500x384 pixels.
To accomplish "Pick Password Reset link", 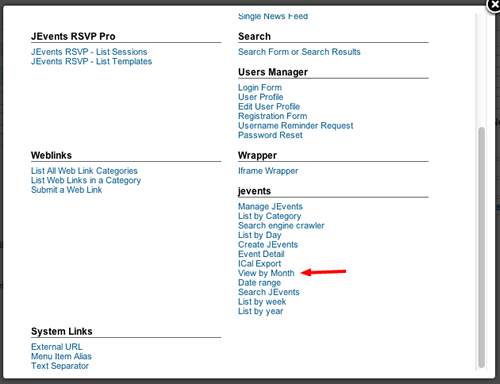I will point(270,135).
